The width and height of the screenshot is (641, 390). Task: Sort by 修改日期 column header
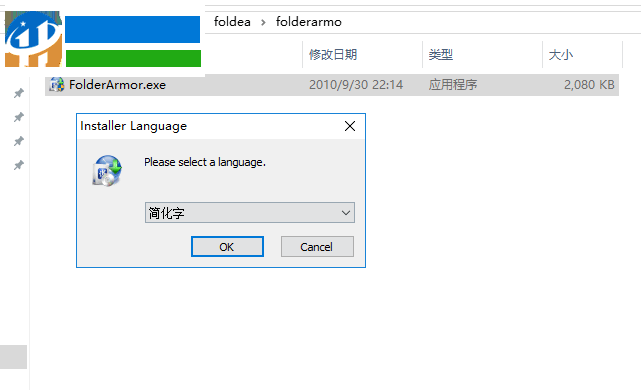[333, 54]
